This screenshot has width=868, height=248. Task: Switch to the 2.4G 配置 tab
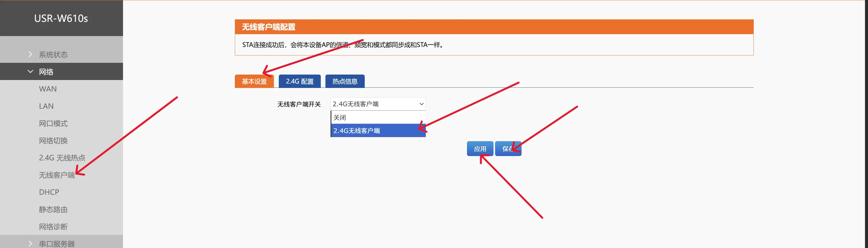tap(300, 81)
